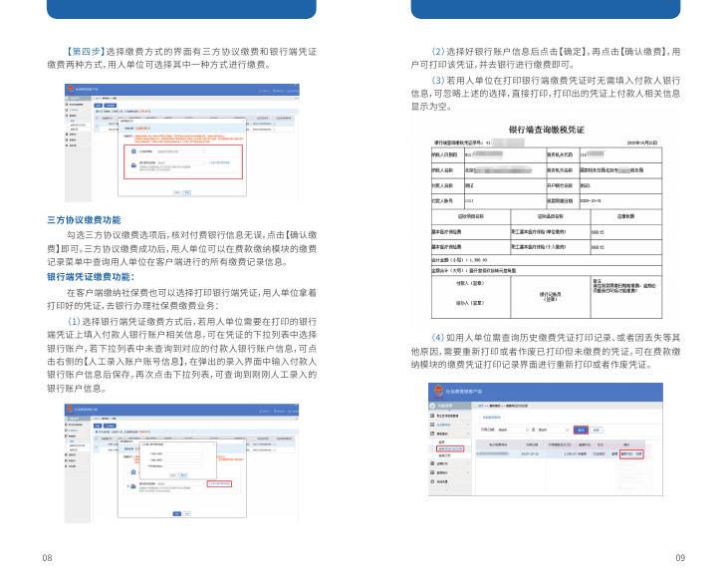Click the red-boxed reprint and void links in the table row
The width and height of the screenshot is (728, 581).
pyautogui.click(x=631, y=453)
